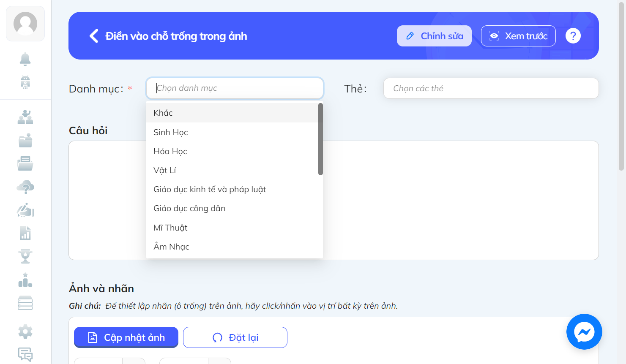Click the cloud question mark sidebar icon
The height and width of the screenshot is (364, 626).
click(25, 187)
